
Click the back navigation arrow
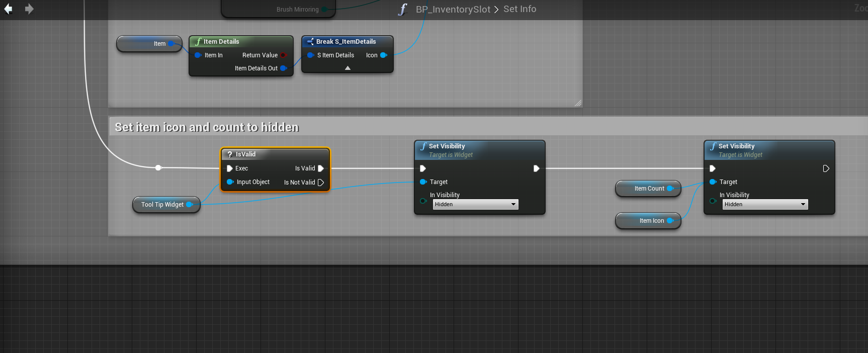click(x=8, y=9)
